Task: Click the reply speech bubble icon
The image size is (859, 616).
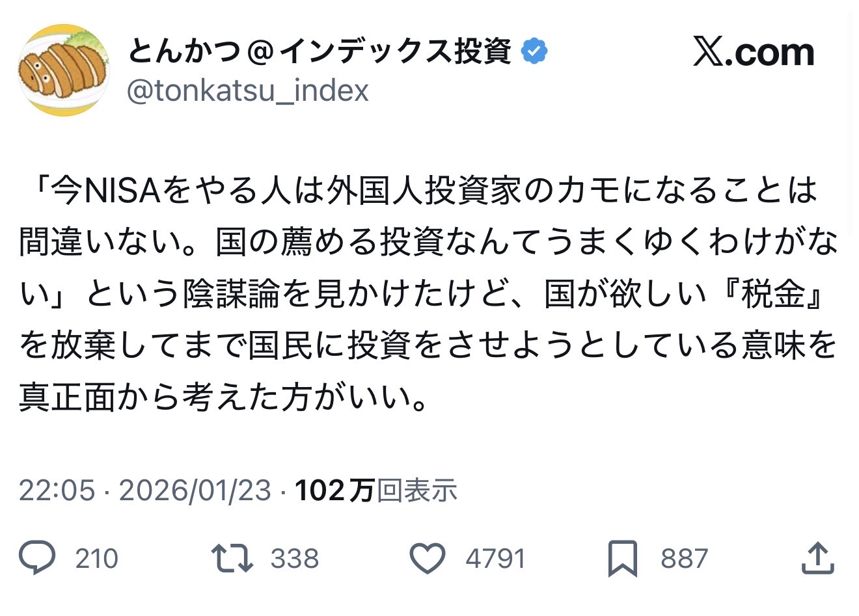Action: pos(37,558)
